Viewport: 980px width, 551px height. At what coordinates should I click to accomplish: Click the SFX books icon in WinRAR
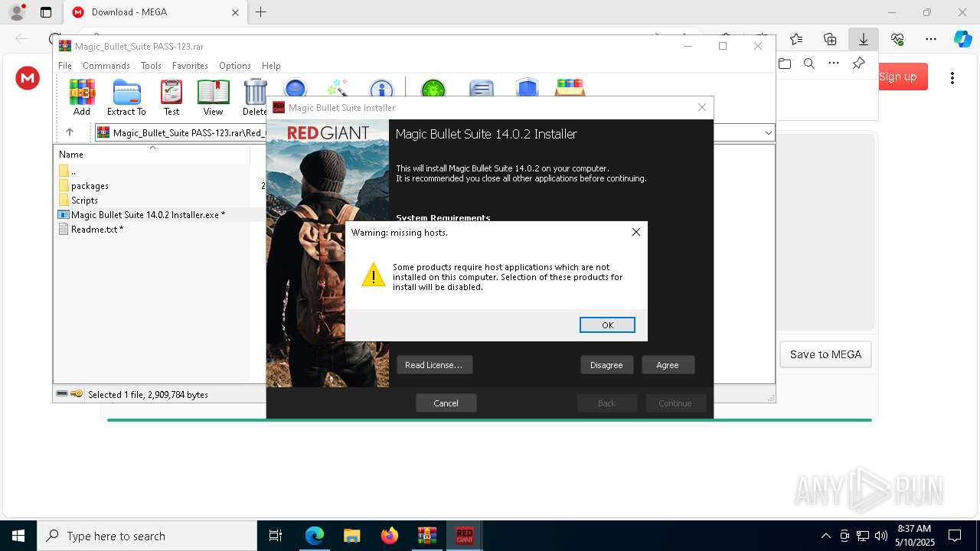[570, 87]
